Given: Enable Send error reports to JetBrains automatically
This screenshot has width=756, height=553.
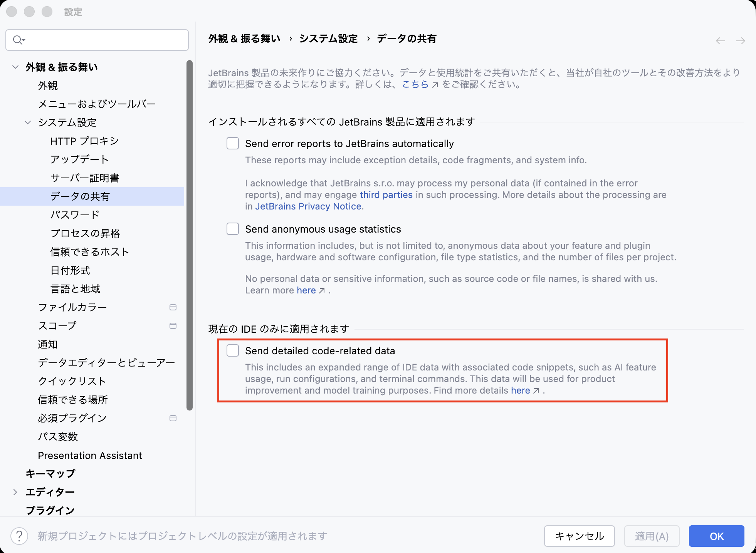Looking at the screenshot, I should (x=233, y=143).
